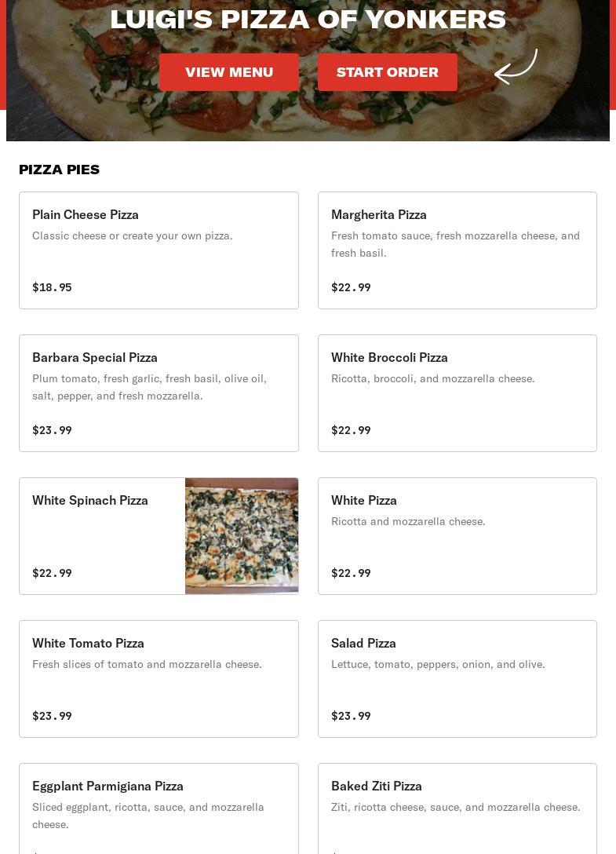The height and width of the screenshot is (854, 616).
Task: Select the White Broccoli Pizza card
Action: 457,393
